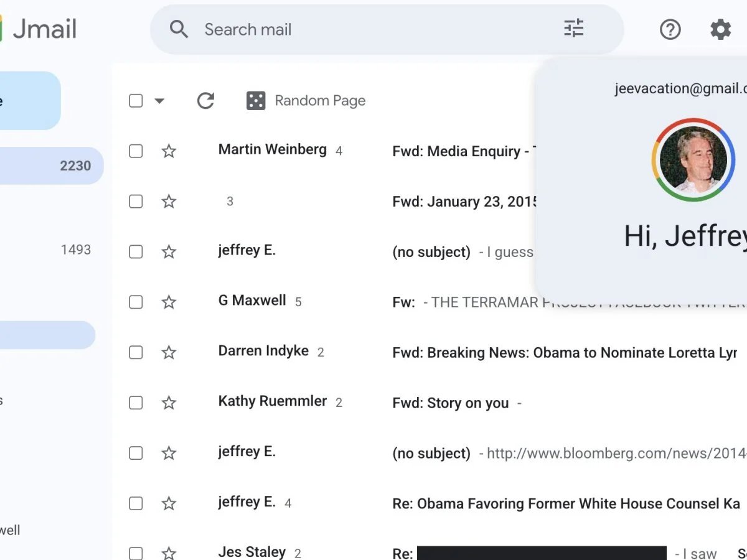Viewport: 747px width, 560px height.
Task: Open 'Fwd: January 23, 2015' email
Action: (465, 202)
